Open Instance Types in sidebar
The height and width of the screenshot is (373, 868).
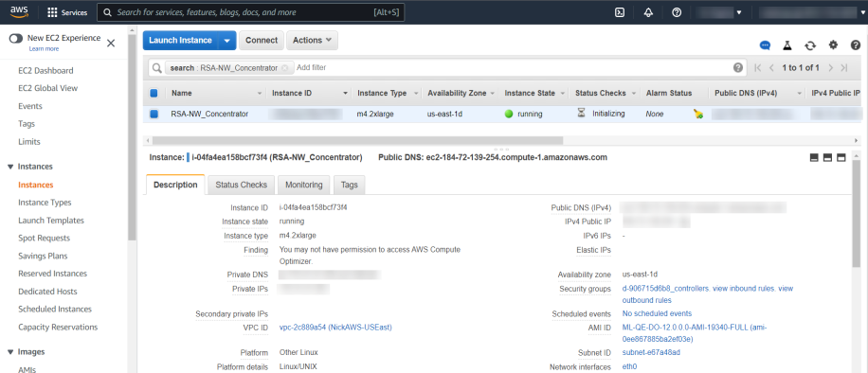point(45,203)
